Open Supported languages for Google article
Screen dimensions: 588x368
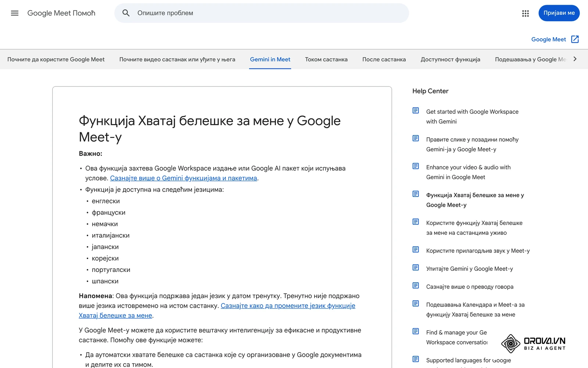469,360
